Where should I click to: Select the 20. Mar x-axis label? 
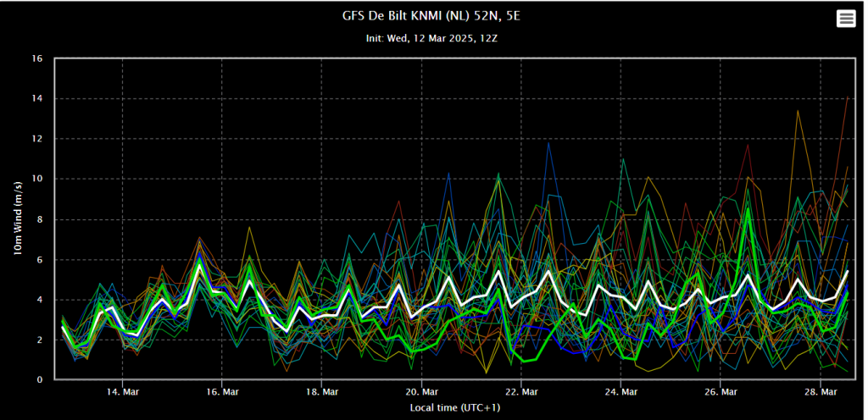point(421,392)
